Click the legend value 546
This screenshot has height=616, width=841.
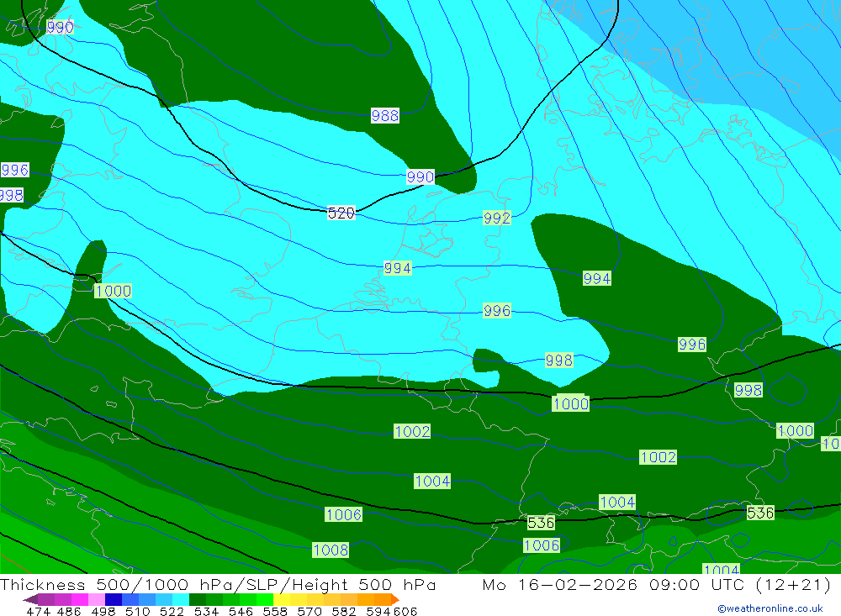point(241,612)
